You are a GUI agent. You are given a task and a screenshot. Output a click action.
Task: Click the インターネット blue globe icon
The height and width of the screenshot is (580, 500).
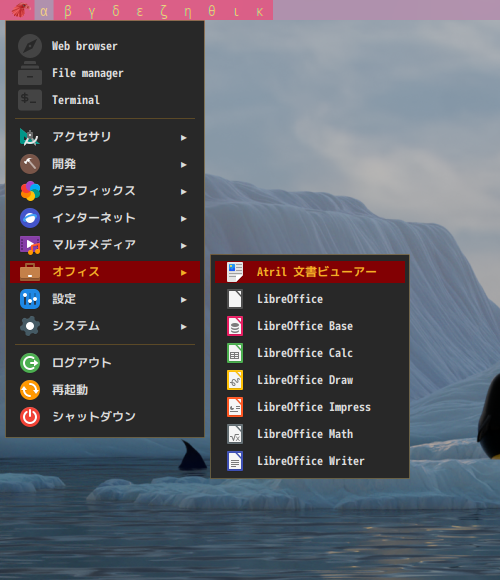pos(30,218)
